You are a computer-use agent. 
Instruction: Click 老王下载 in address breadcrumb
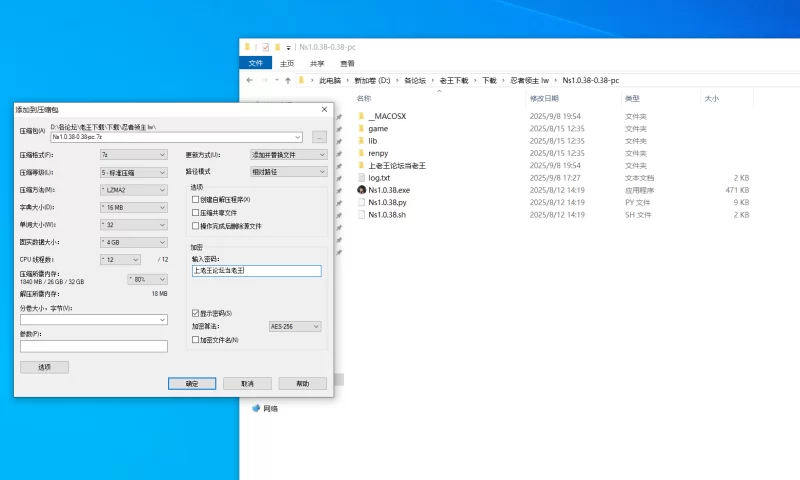tap(454, 81)
